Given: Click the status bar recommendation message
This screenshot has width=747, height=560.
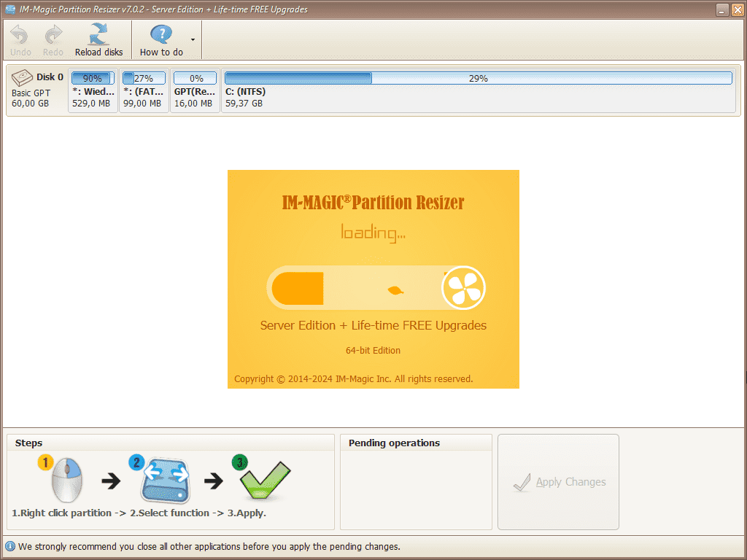Looking at the screenshot, I should pyautogui.click(x=209, y=546).
